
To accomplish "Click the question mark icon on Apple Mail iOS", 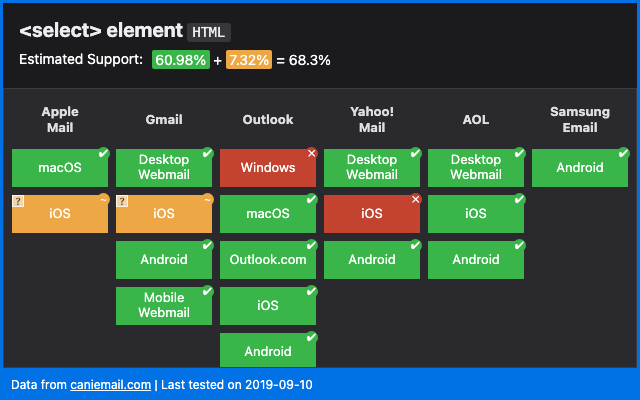I will (17, 201).
